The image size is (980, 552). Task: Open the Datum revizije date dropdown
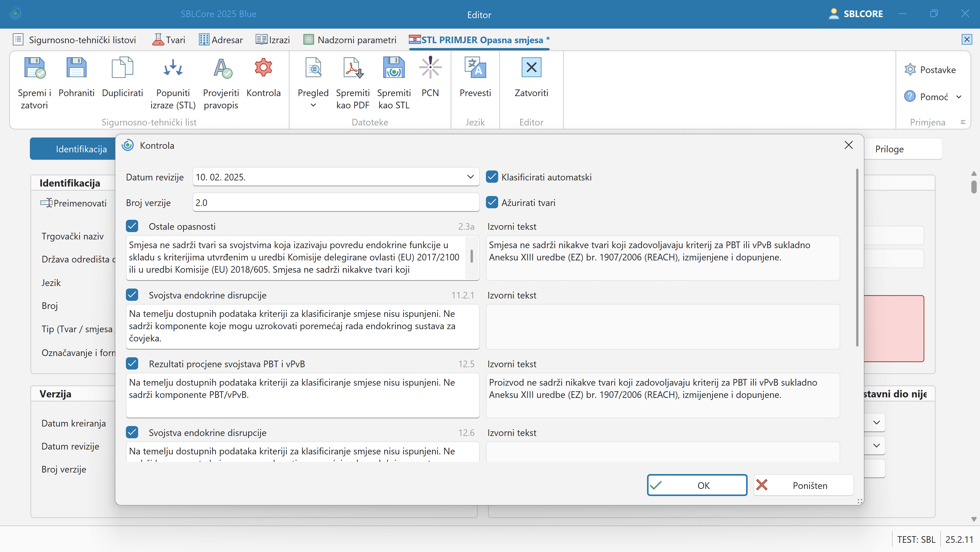[470, 177]
